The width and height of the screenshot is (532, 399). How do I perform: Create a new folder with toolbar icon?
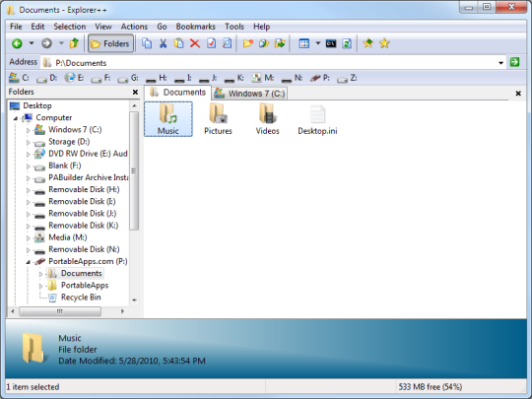click(x=248, y=43)
